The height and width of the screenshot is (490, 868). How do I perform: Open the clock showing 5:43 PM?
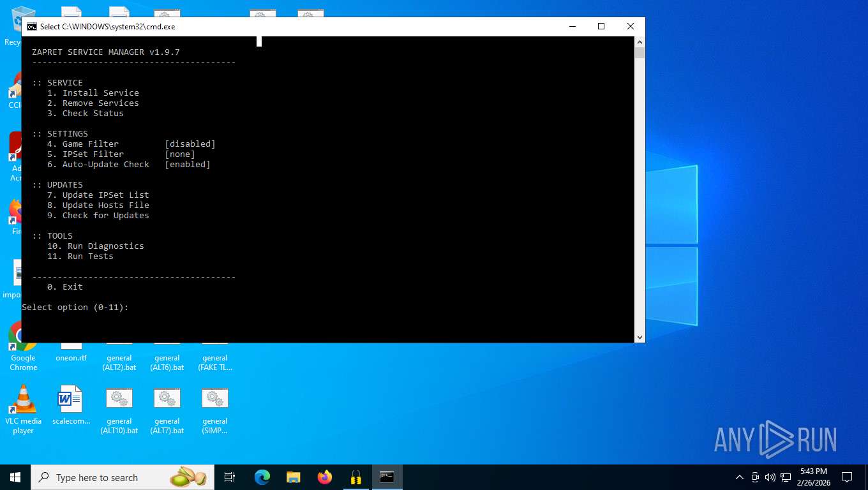812,477
